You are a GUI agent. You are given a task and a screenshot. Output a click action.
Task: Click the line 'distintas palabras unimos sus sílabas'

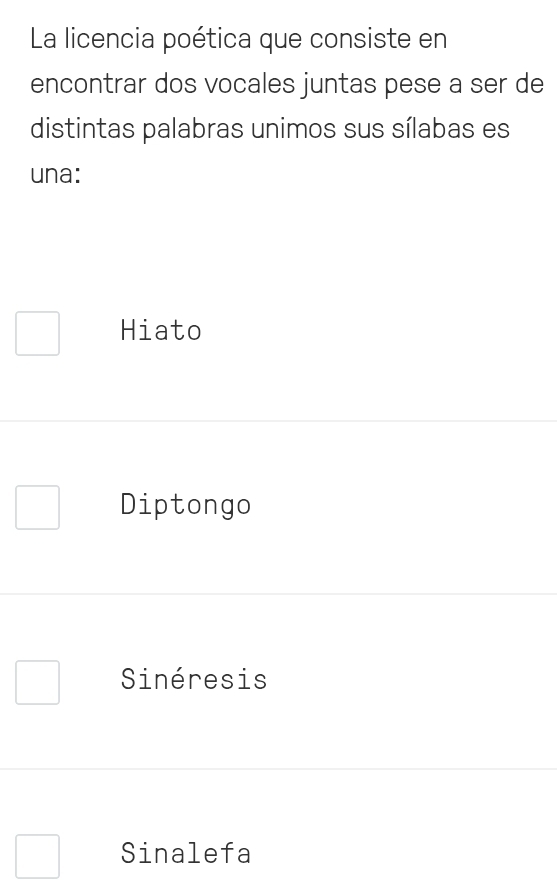(x=270, y=129)
